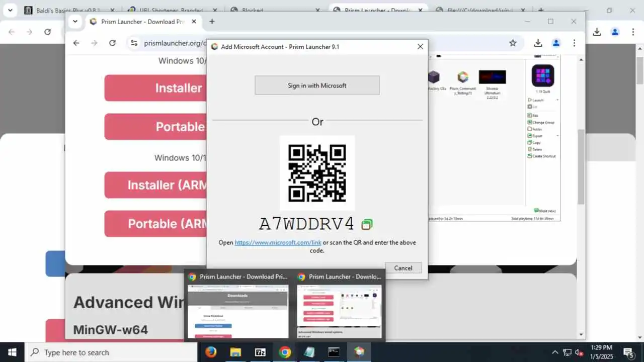
Task: Cancel the Add Microsoft Account dialog
Action: point(403,268)
